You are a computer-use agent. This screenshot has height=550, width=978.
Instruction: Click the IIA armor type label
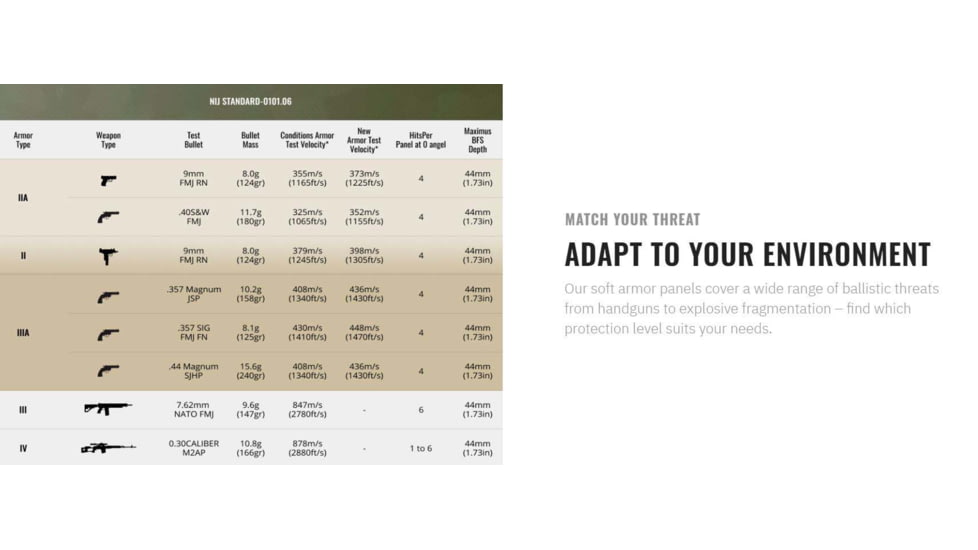click(23, 198)
